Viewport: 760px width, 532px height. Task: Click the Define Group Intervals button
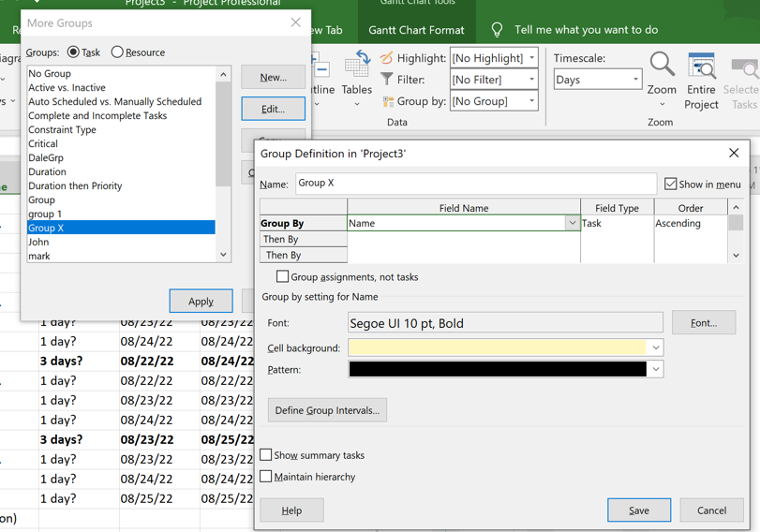coord(327,410)
